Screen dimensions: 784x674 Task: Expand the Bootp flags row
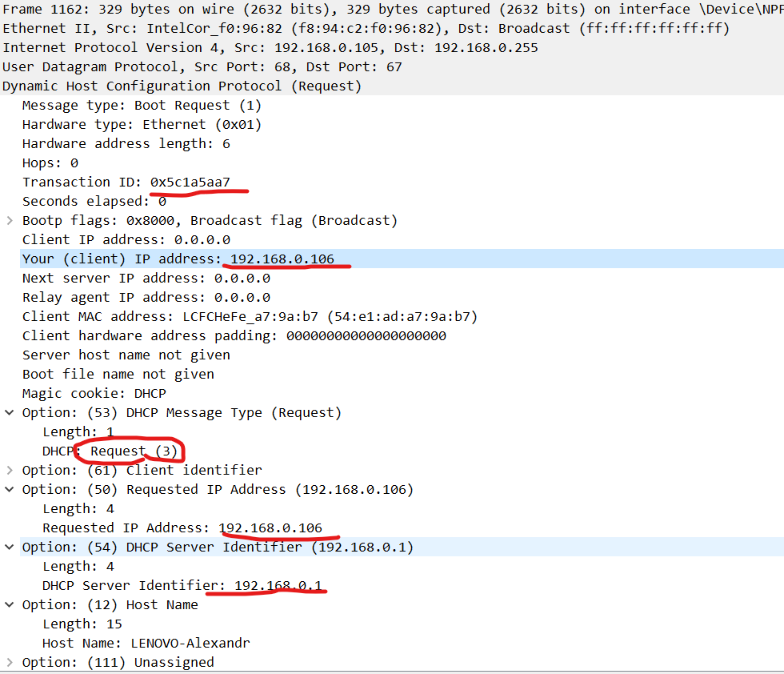(10, 221)
